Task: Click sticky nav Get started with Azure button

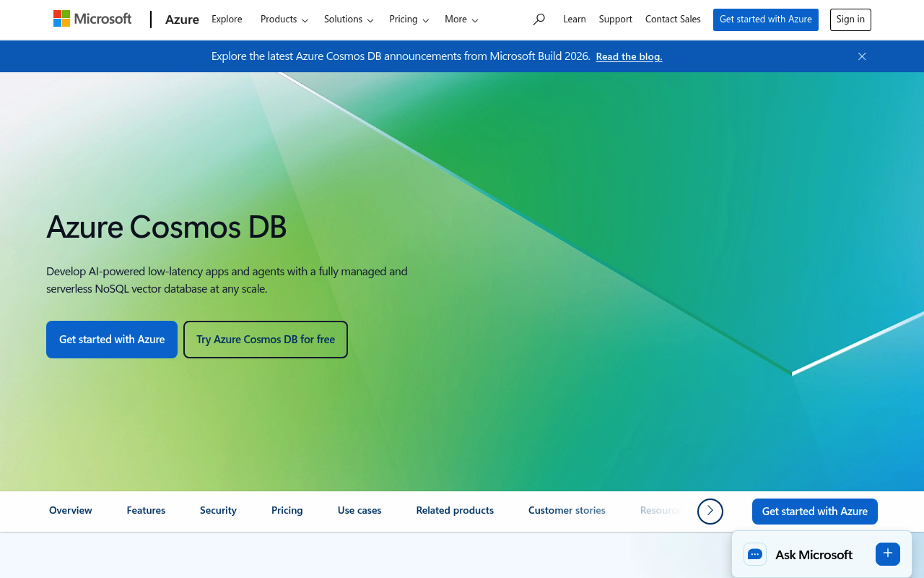Action: [815, 512]
